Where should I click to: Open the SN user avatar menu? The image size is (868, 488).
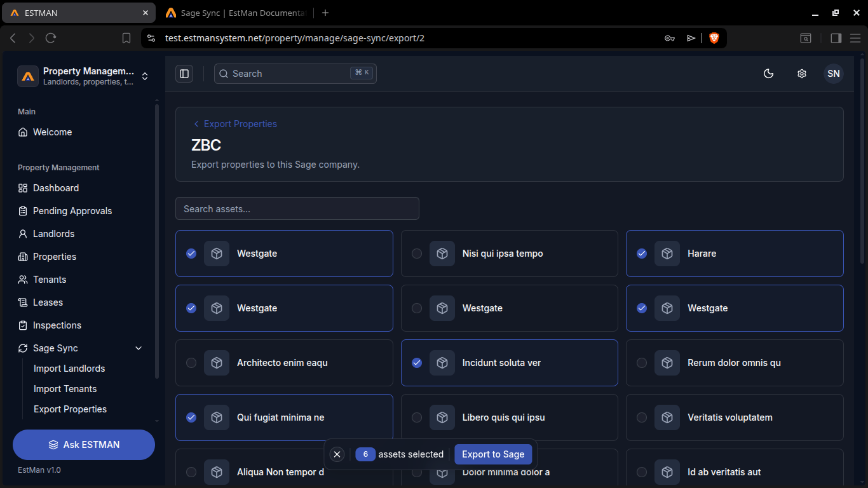[x=834, y=74]
